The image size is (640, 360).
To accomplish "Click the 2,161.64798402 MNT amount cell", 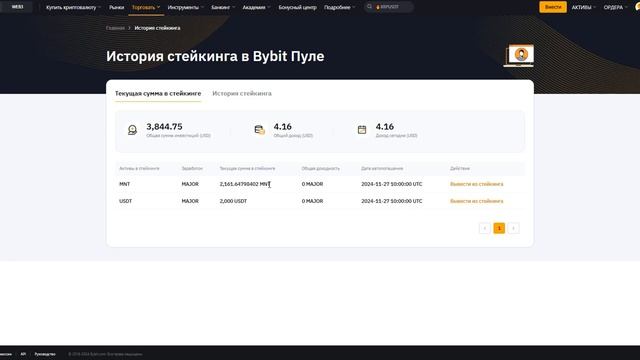I will (244, 184).
